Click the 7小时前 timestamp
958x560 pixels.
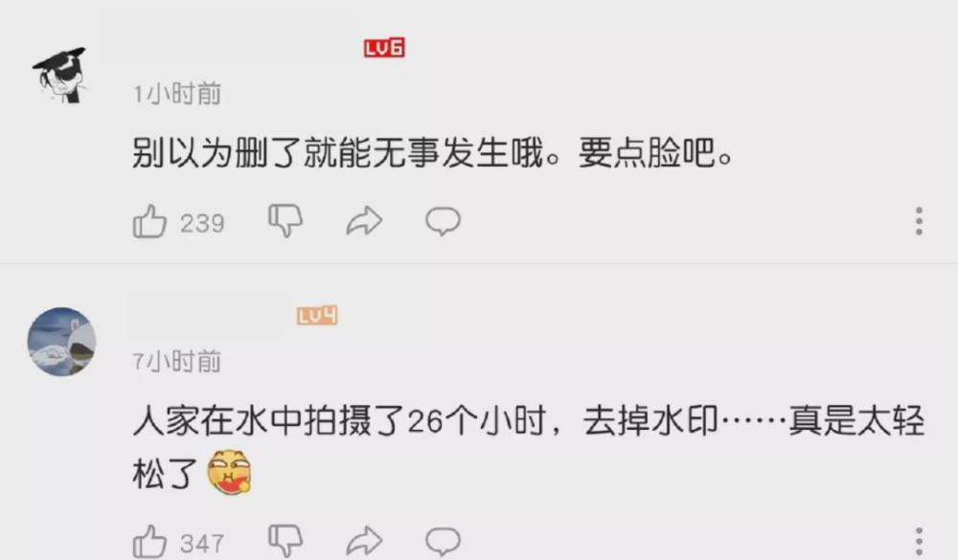point(177,362)
